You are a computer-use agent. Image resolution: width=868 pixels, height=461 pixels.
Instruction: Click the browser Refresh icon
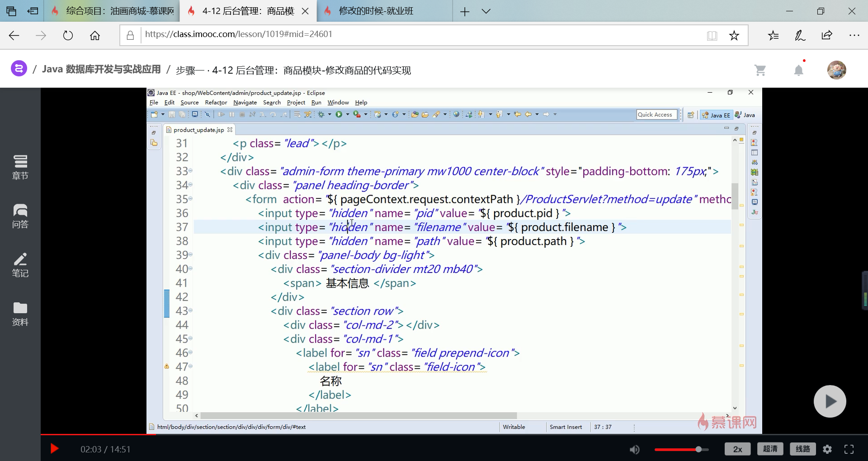pyautogui.click(x=68, y=35)
